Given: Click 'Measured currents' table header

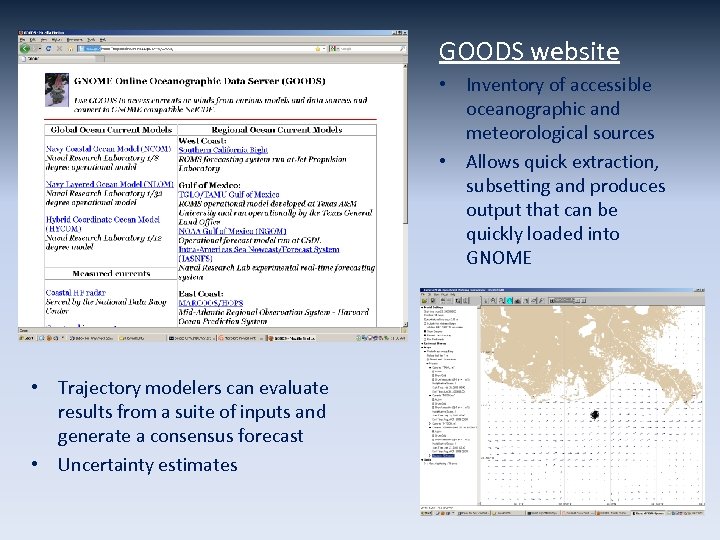Looking at the screenshot, I should click(x=111, y=273).
